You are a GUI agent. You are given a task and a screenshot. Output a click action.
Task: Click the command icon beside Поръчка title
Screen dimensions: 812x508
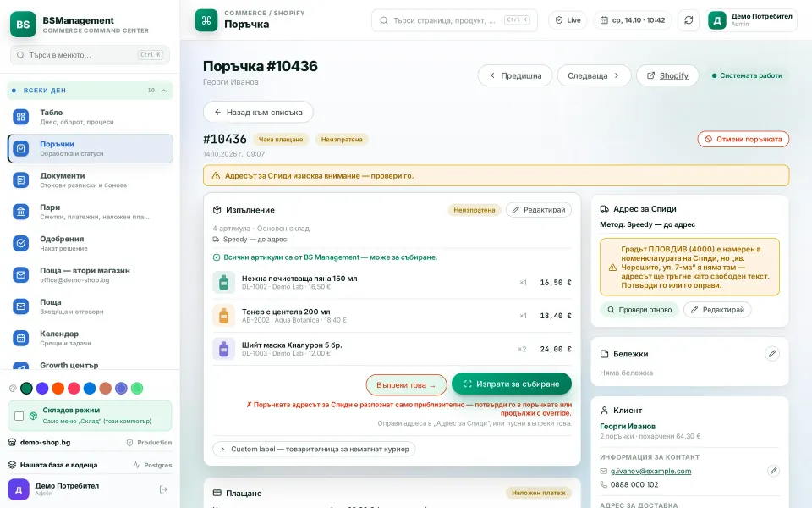pyautogui.click(x=206, y=20)
